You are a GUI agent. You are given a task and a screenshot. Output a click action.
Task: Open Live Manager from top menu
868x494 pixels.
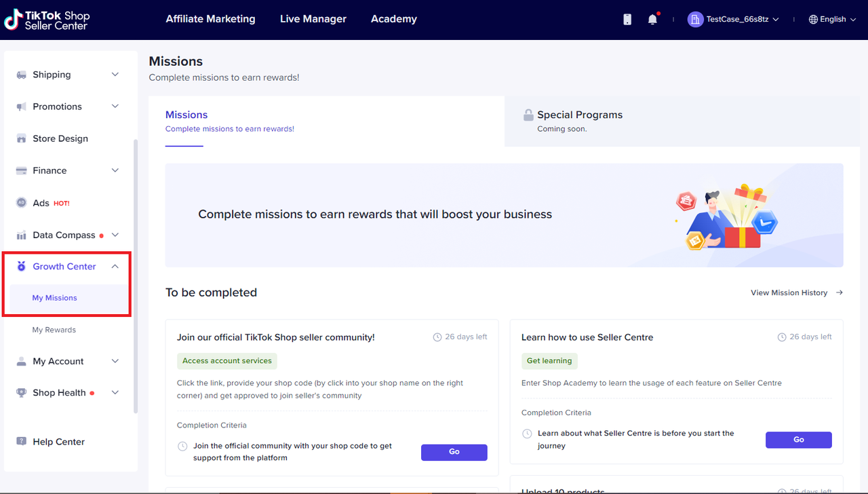(x=313, y=19)
